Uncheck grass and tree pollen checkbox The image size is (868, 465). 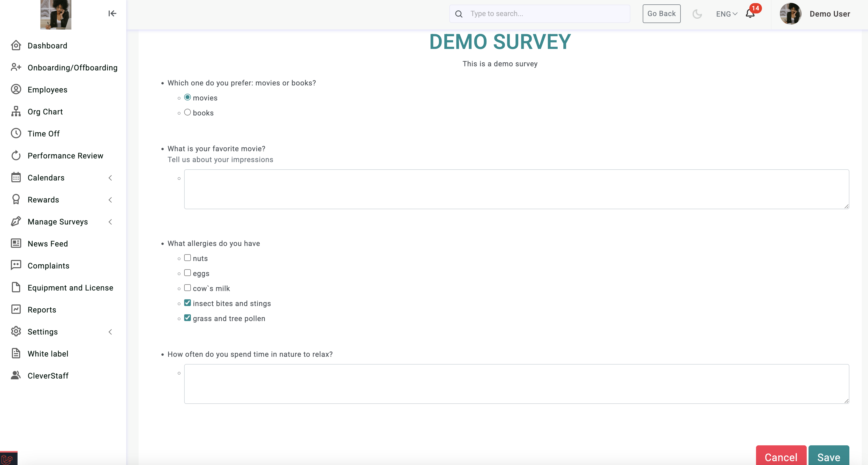point(187,318)
